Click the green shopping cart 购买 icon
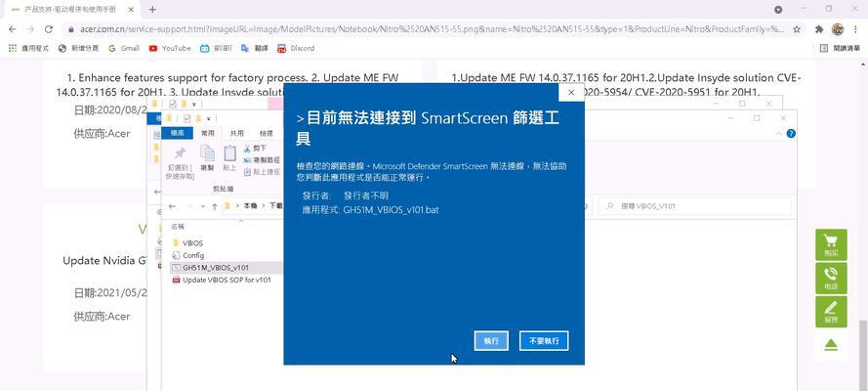 tap(831, 244)
